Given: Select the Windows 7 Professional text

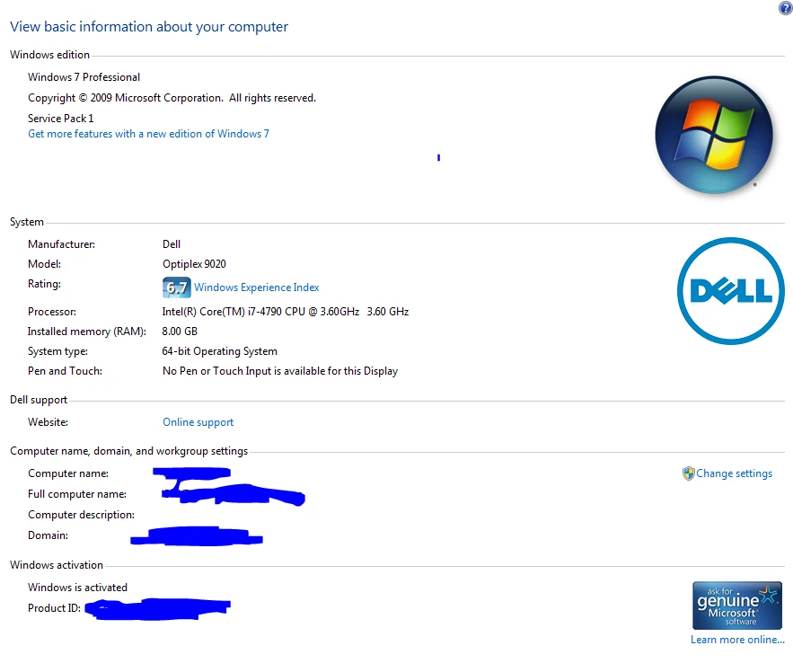Looking at the screenshot, I should tap(84, 77).
